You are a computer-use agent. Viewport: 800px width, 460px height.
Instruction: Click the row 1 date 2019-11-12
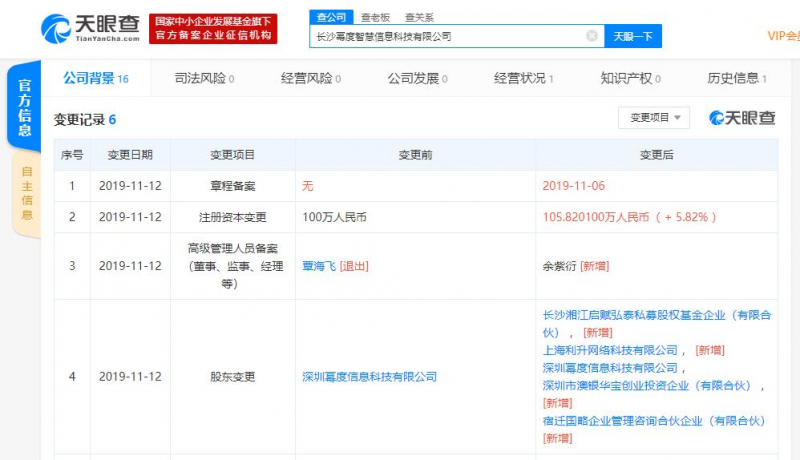(x=130, y=186)
